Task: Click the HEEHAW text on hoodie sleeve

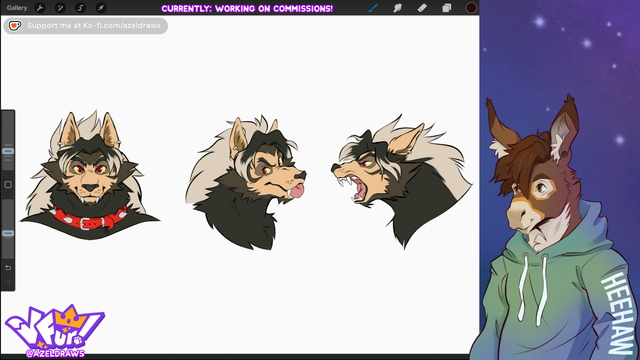Action: point(619,313)
